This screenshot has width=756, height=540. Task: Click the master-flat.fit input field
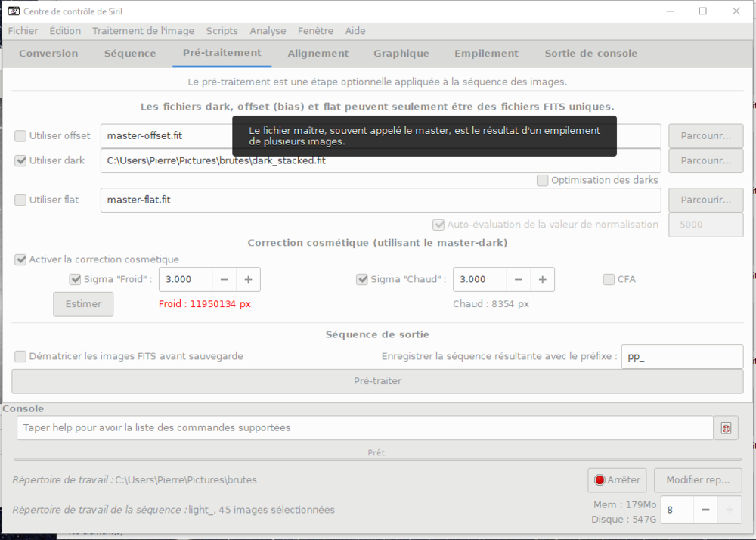pyautogui.click(x=380, y=200)
